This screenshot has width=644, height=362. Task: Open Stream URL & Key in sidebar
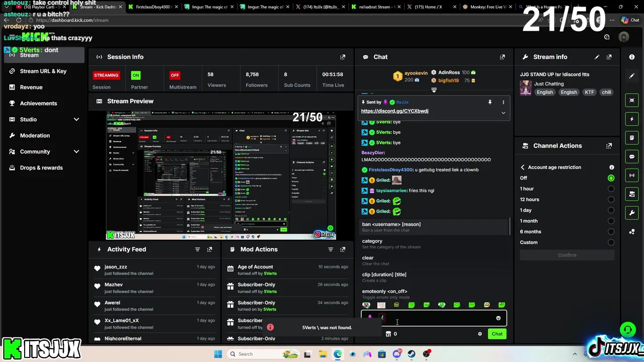(x=44, y=71)
